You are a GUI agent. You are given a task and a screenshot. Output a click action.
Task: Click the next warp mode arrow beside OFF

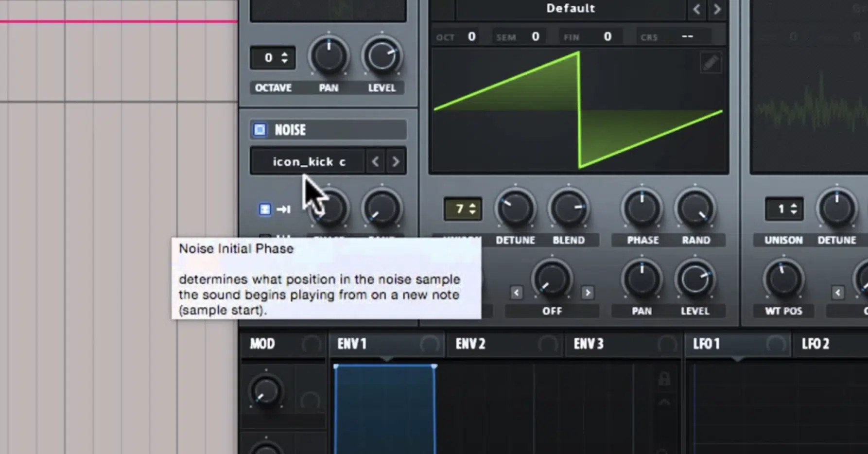588,293
